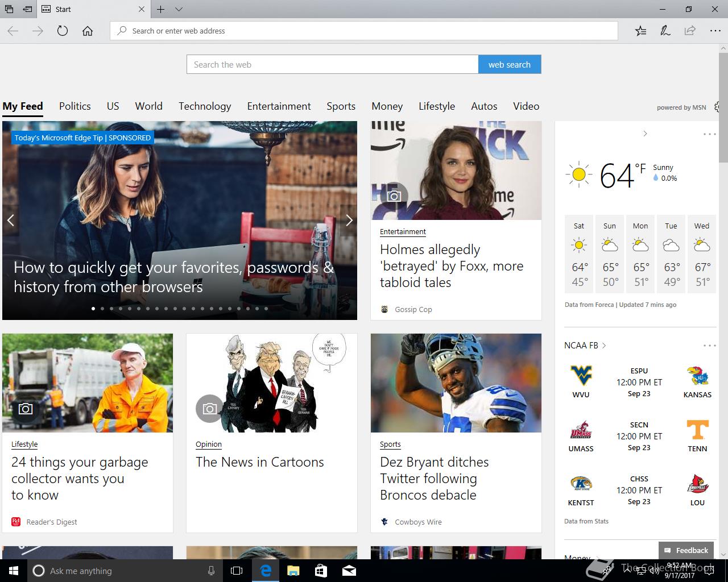The image size is (728, 582).
Task: Click the browser forward arrow
Action: [38, 31]
